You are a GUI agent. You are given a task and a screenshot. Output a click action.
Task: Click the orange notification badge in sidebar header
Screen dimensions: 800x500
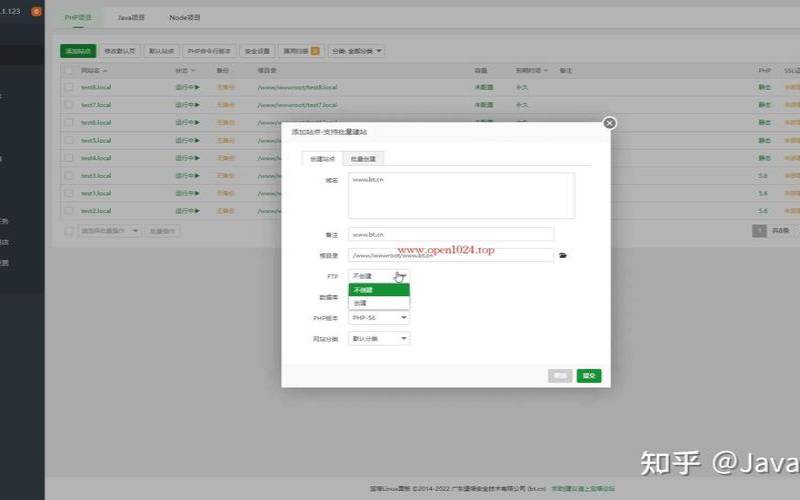37,11
